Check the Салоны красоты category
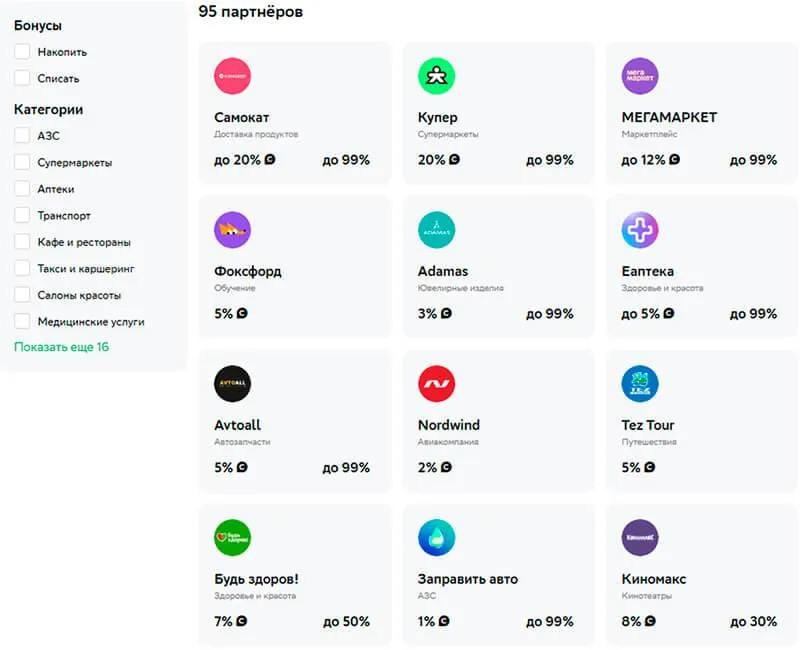Viewport: 800px width, 650px height. click(22, 294)
